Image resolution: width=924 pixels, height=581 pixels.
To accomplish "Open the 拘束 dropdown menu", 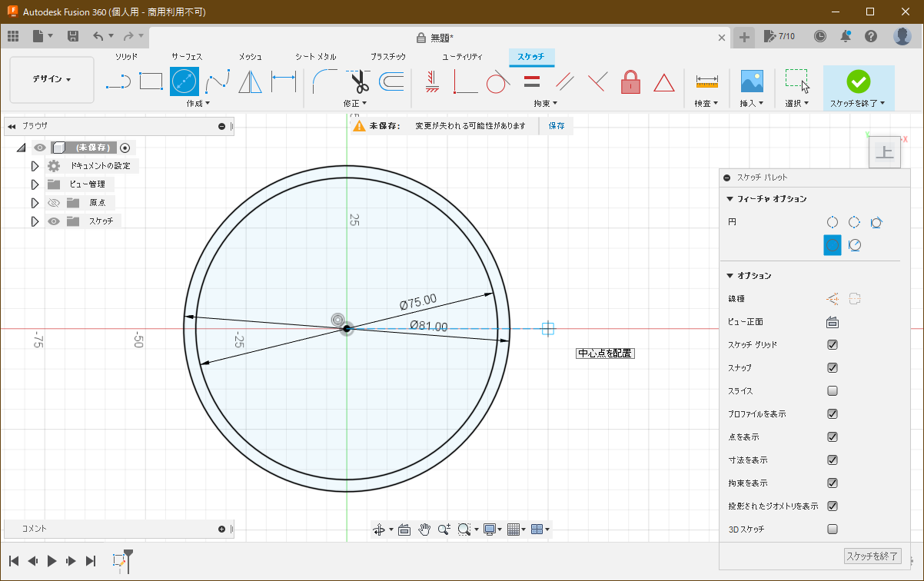I will 546,103.
